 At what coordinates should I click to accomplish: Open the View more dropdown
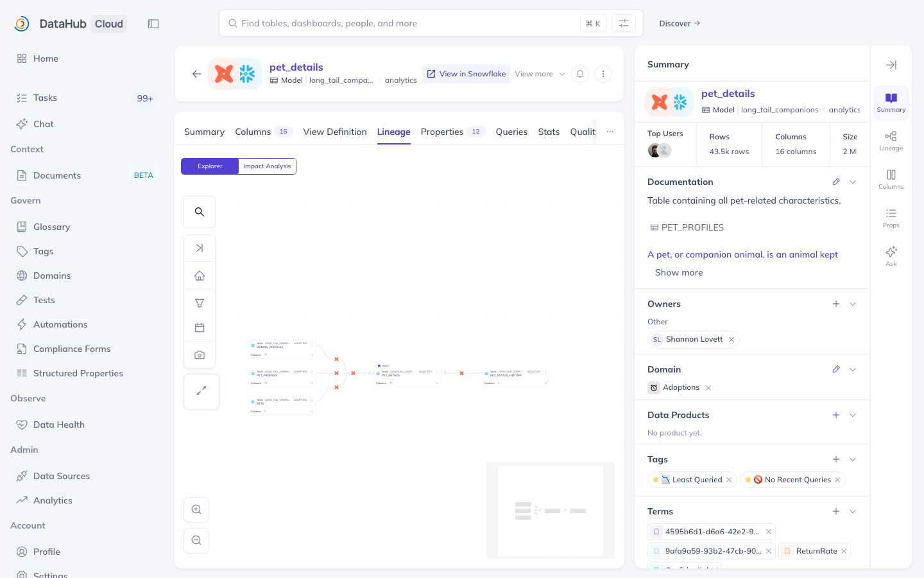pyautogui.click(x=540, y=74)
